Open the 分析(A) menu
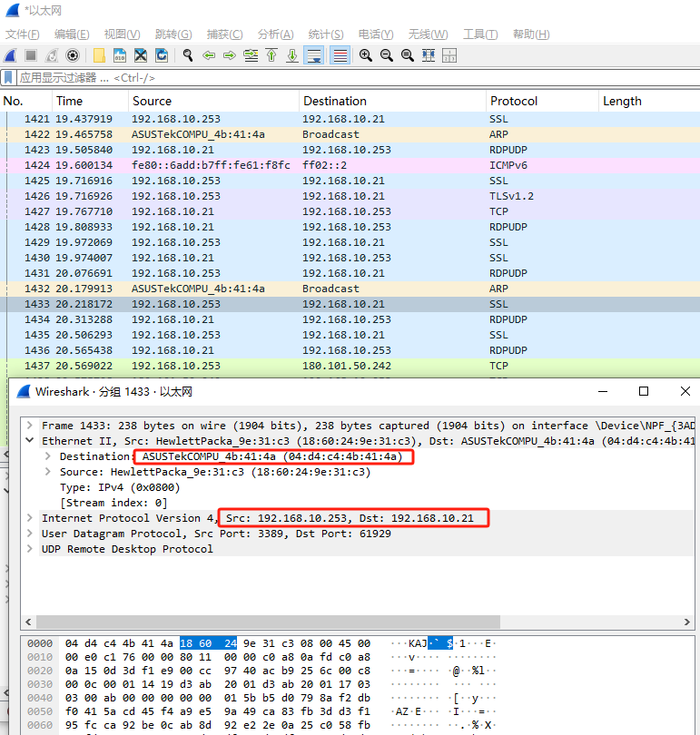Viewport: 700px width, 735px height. coord(276,34)
